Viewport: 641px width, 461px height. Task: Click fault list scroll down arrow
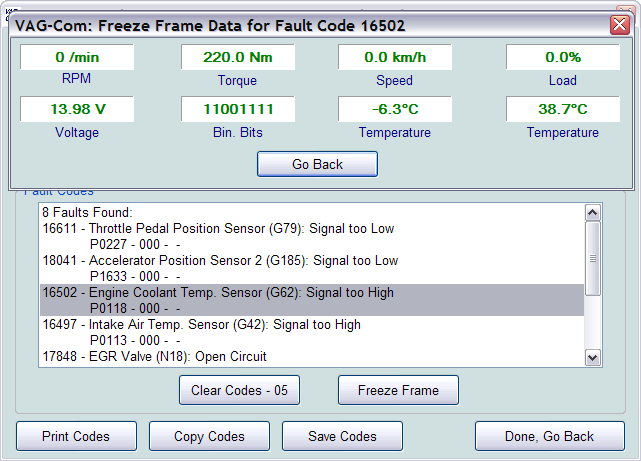pos(592,358)
